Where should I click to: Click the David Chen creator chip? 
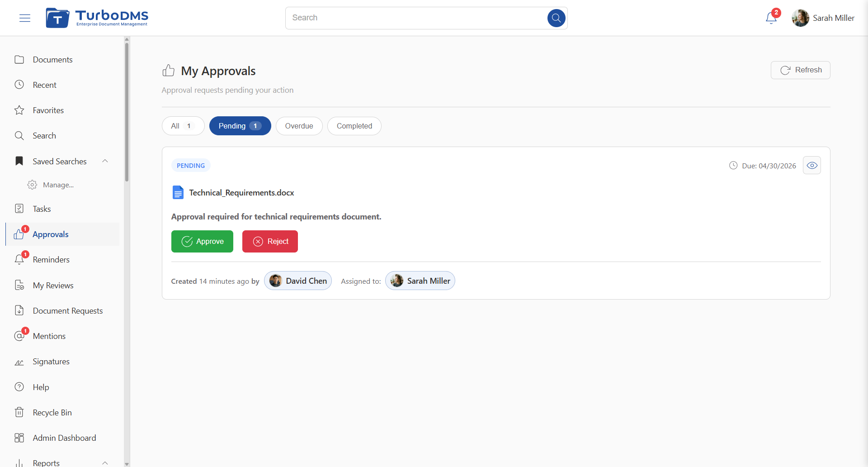coord(298,281)
